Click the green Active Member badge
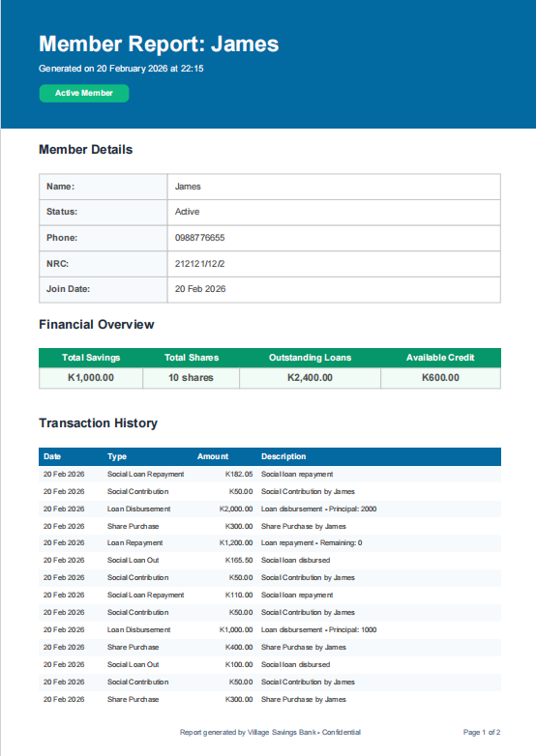This screenshot has height=756, width=536. (x=84, y=93)
